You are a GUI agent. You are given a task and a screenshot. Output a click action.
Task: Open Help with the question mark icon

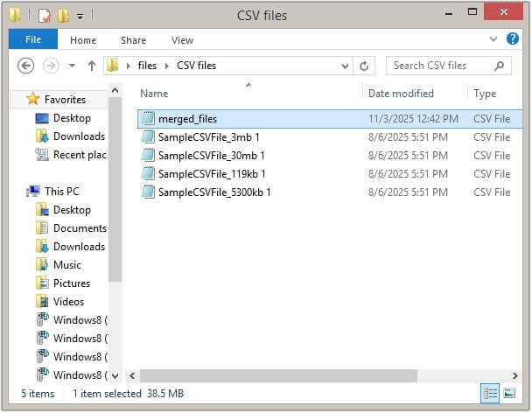[513, 38]
